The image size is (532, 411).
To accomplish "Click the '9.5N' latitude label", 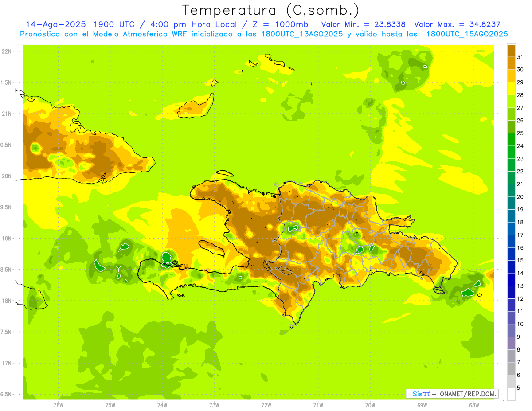I will (7, 207).
